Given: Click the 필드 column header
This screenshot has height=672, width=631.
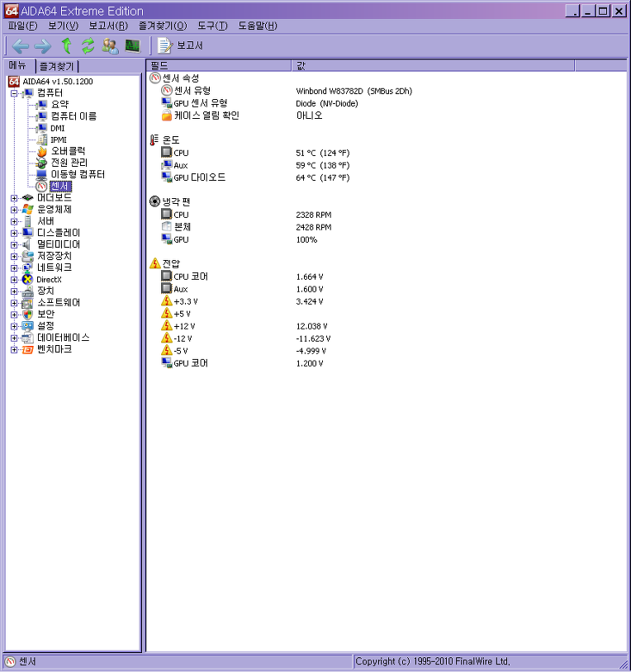Looking at the screenshot, I should tap(219, 65).
